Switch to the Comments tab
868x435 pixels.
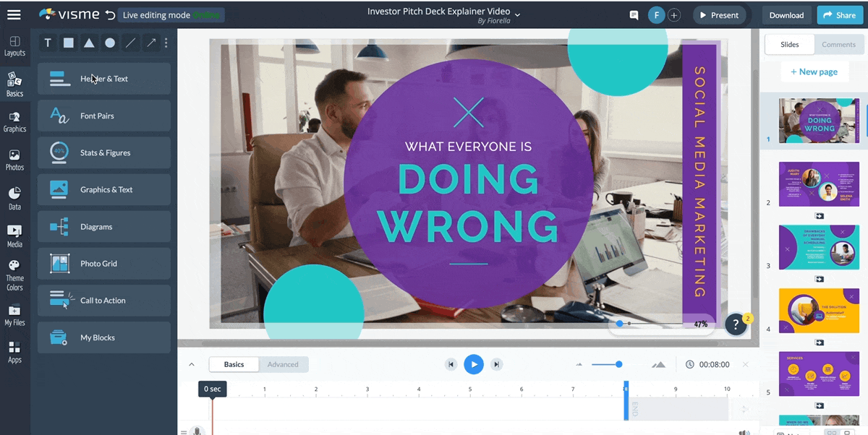838,44
